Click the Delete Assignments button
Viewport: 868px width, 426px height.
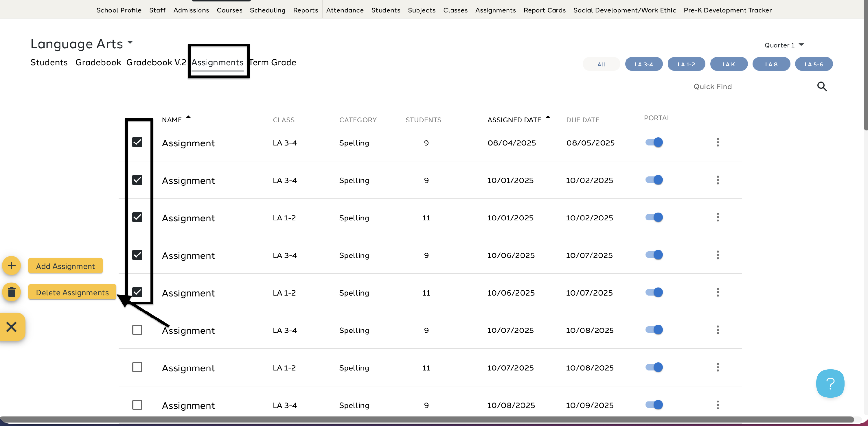coord(72,292)
